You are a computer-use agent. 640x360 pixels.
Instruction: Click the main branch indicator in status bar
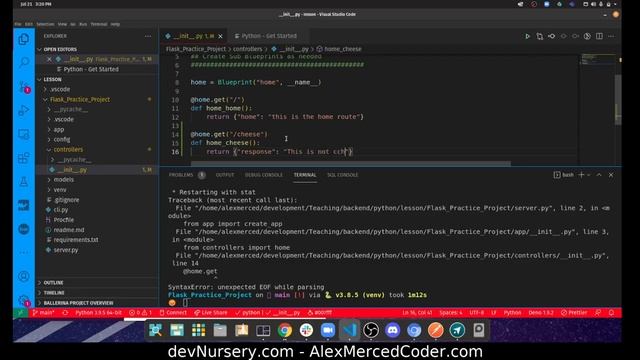pyautogui.click(x=43, y=313)
